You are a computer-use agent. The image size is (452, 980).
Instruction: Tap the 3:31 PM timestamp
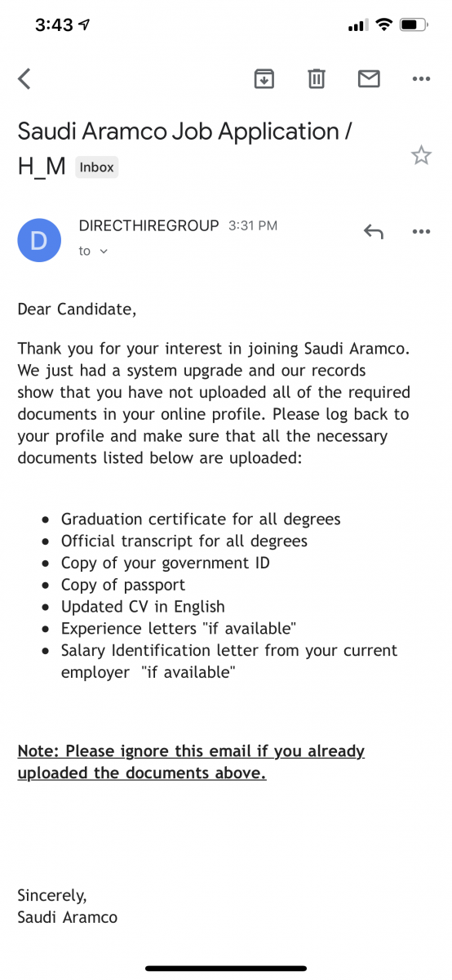point(253,225)
